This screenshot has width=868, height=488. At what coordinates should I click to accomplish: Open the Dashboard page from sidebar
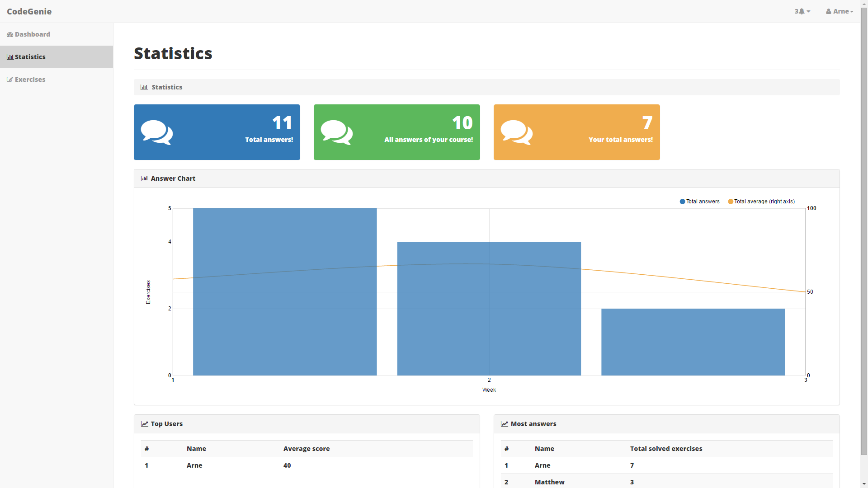[32, 34]
